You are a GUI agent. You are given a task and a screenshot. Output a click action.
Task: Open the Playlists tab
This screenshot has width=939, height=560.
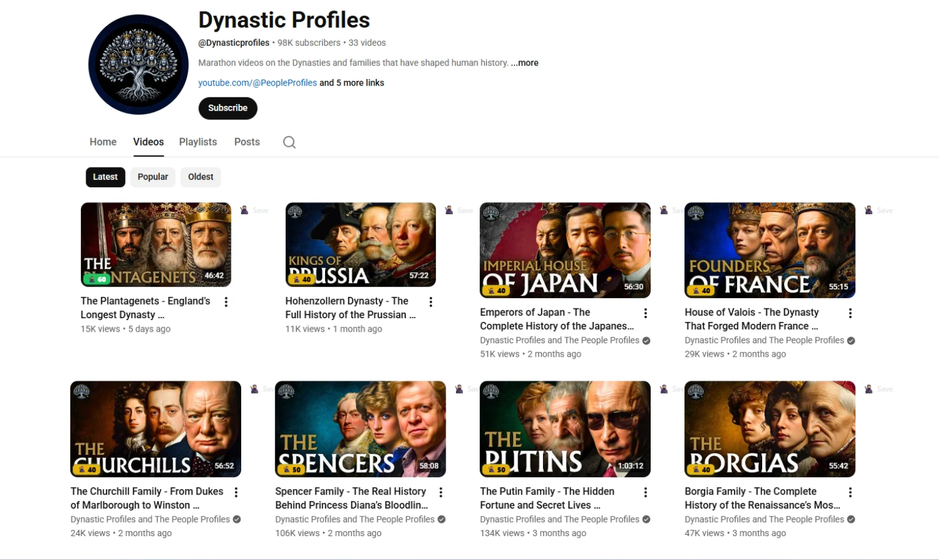click(x=198, y=142)
